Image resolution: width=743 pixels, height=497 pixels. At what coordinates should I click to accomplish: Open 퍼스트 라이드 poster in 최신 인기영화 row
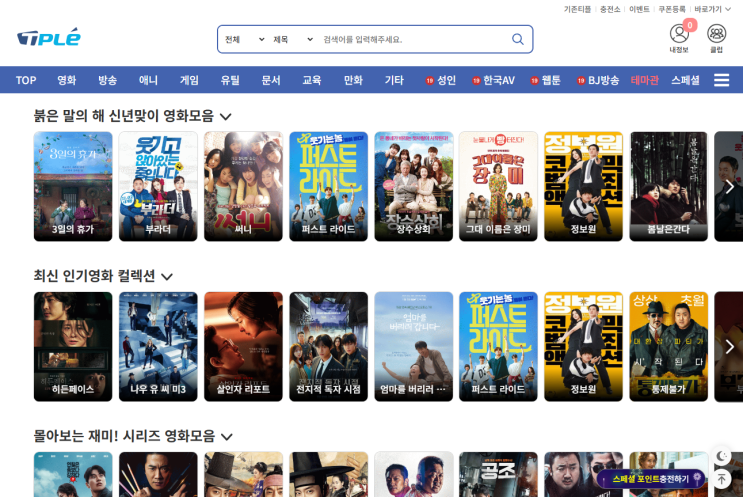pos(498,347)
